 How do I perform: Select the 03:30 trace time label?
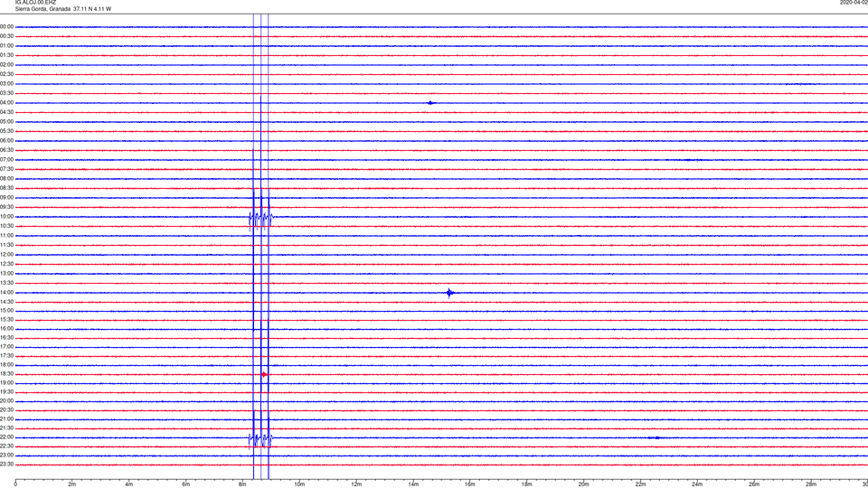[x=6, y=93]
